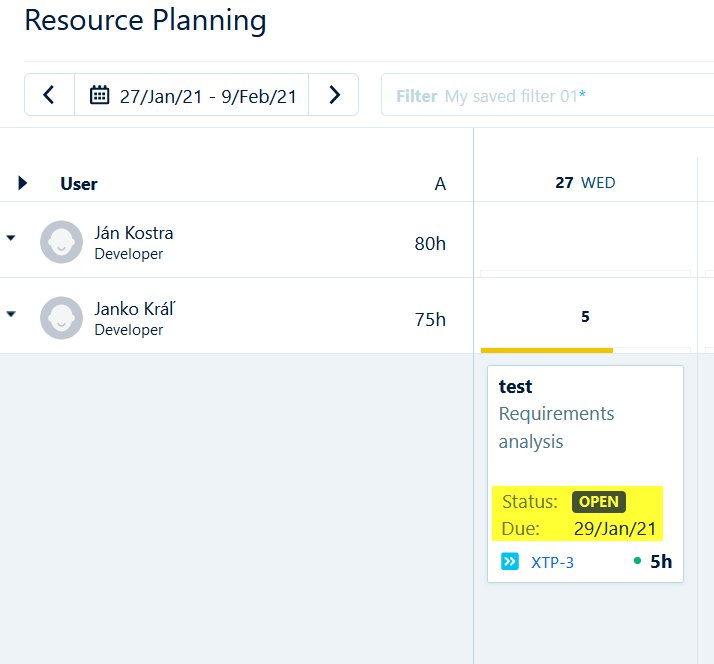Open the test task card title
Screen dimensions: 714x664
coord(516,387)
